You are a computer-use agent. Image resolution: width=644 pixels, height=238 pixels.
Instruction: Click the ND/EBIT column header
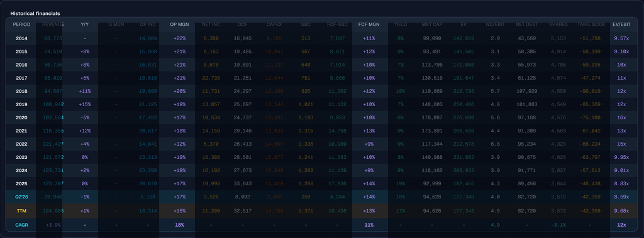495,24
